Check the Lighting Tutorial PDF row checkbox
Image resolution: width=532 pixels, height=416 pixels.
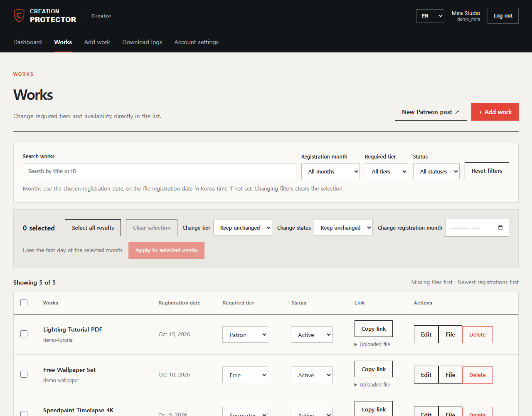[x=24, y=334]
